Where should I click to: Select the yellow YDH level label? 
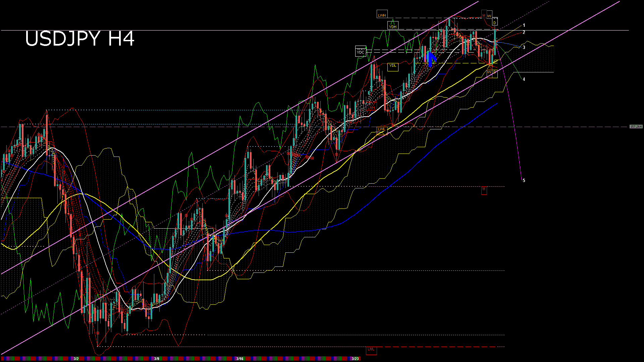(x=392, y=26)
